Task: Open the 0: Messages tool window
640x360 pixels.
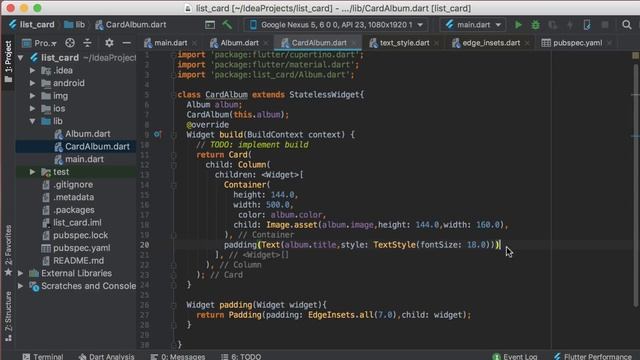Action: click(x=178, y=356)
